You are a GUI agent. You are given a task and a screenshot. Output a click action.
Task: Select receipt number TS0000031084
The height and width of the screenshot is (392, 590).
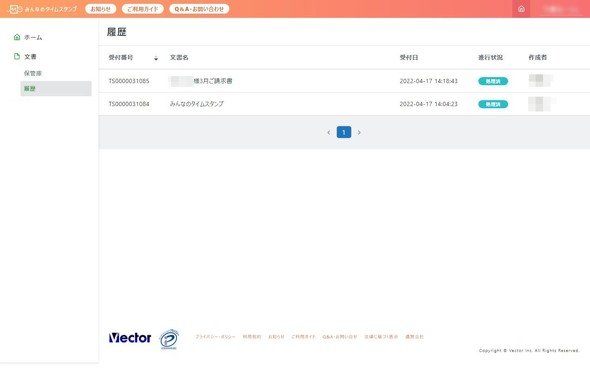coord(129,104)
